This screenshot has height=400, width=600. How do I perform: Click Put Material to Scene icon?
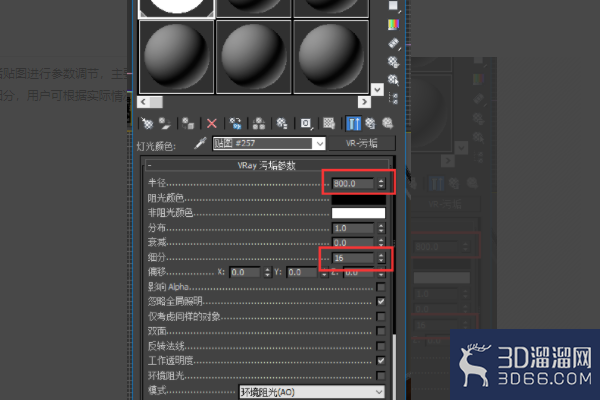point(165,123)
